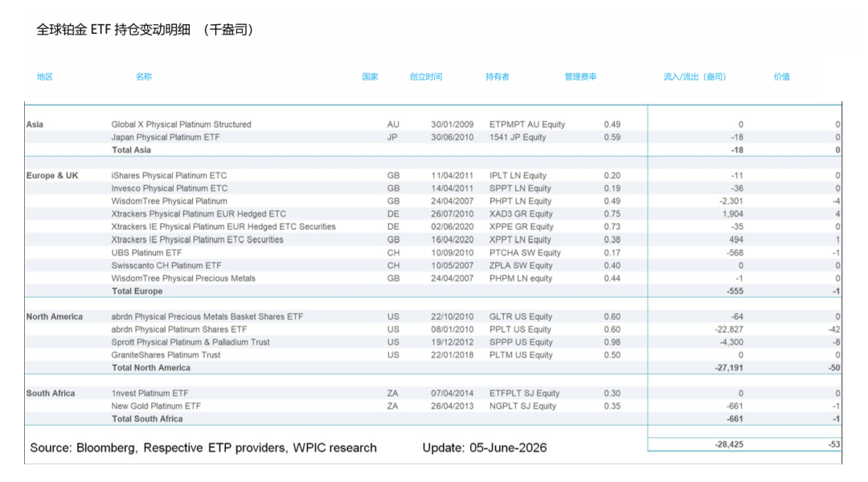Screen dimensions: 868x482
Task: Click the 名称 column header
Action: click(x=143, y=77)
